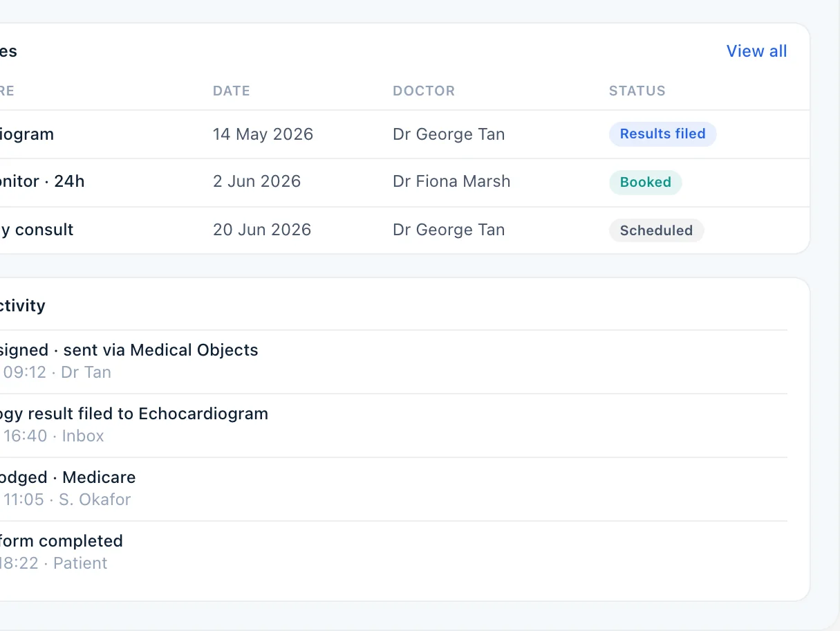The width and height of the screenshot is (840, 631).
Task: Select the 20 Jun 2026 date cell
Action: pos(262,230)
